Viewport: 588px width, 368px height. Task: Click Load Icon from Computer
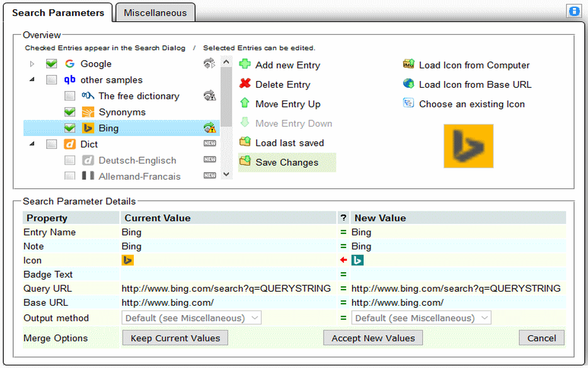click(x=474, y=65)
